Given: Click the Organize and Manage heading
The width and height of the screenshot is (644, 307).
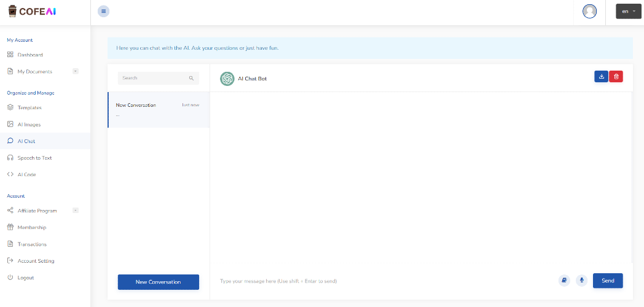Looking at the screenshot, I should [x=30, y=93].
